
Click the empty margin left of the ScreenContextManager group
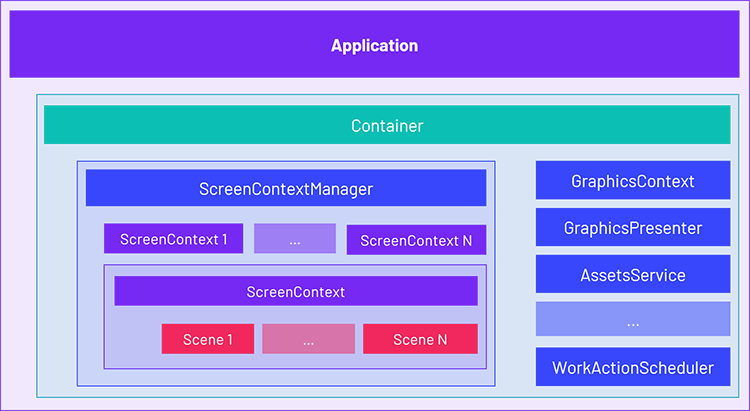pos(58,270)
